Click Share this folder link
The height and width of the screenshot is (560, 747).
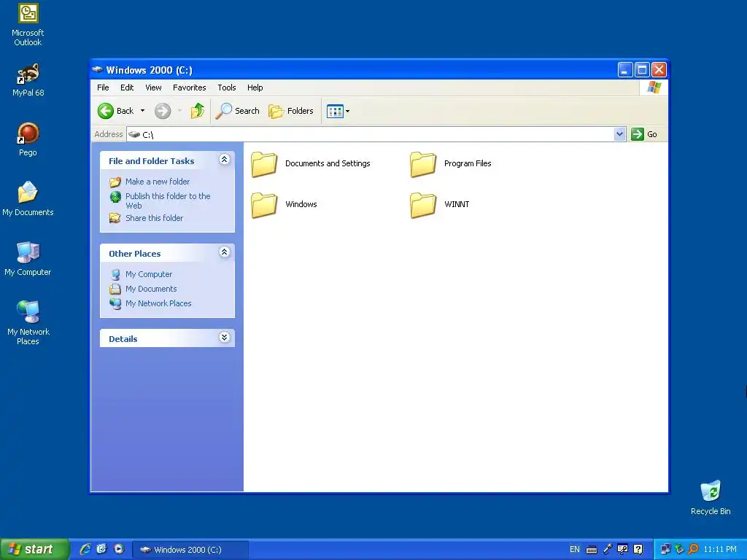[x=154, y=218]
